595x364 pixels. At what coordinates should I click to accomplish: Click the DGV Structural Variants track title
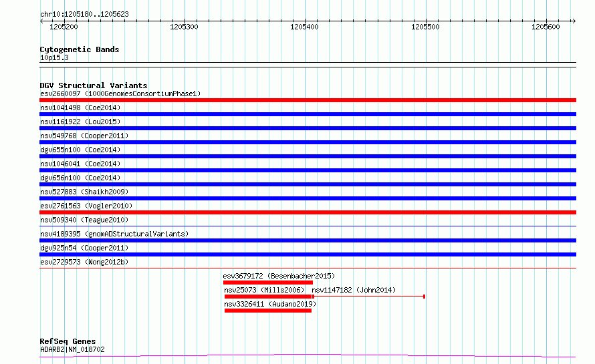[x=94, y=85]
